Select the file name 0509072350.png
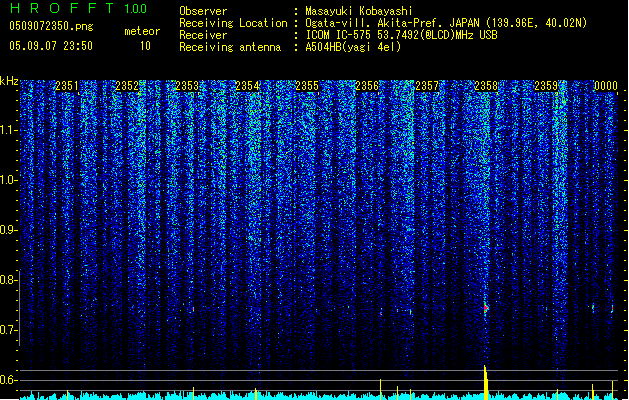 tap(51, 26)
